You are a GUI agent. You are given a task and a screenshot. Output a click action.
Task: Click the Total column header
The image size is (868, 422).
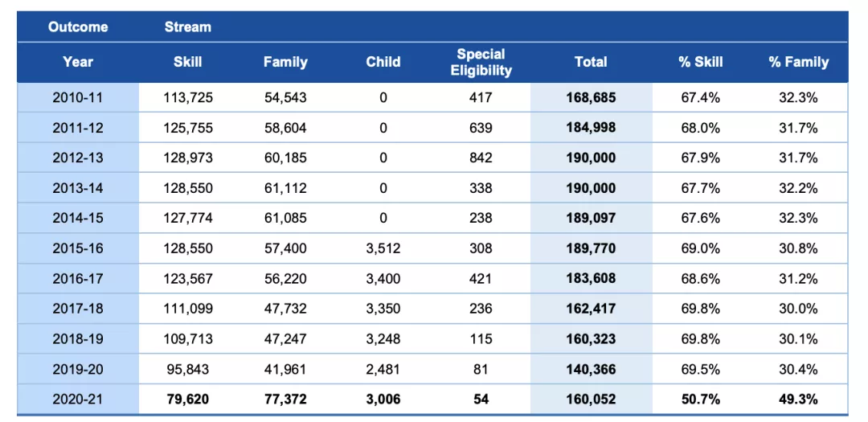pos(591,62)
